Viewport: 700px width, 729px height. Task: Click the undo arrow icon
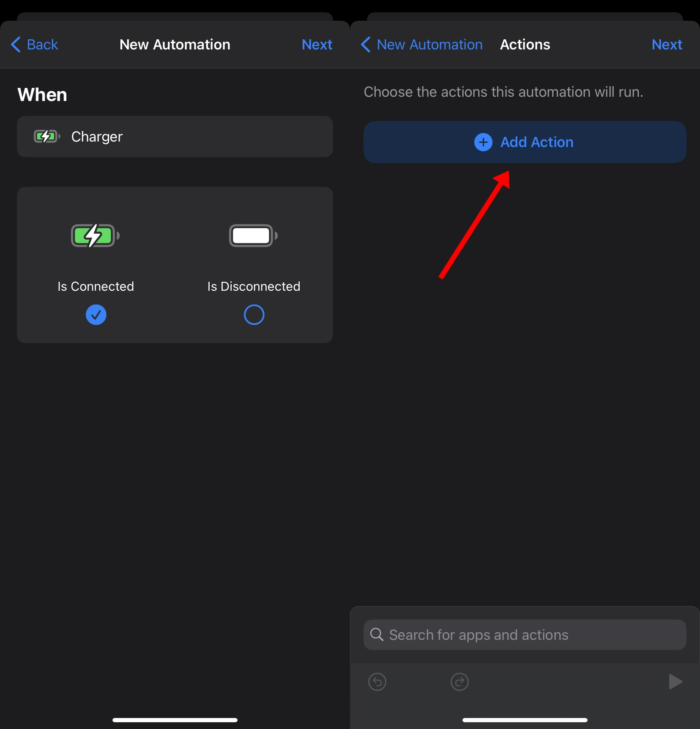pos(377,682)
